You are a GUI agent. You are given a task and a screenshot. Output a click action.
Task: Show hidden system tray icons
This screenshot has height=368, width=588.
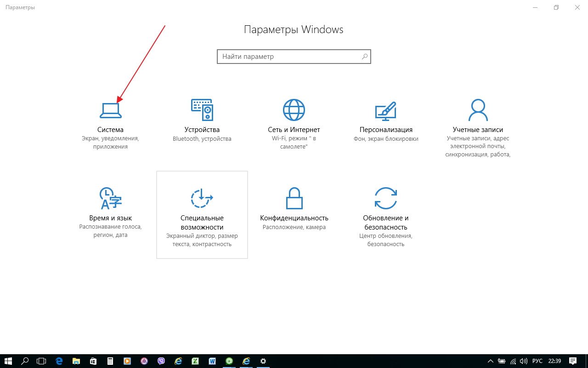click(x=491, y=361)
